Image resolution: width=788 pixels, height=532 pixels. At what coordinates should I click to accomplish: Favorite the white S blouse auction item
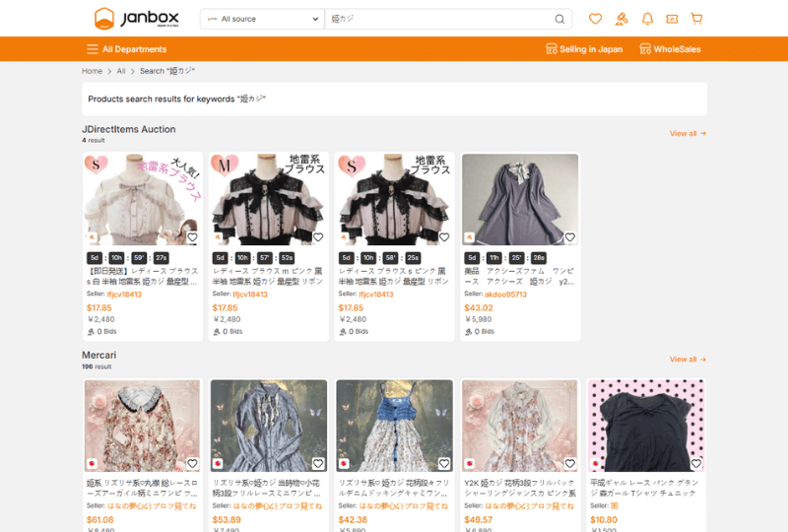(192, 236)
